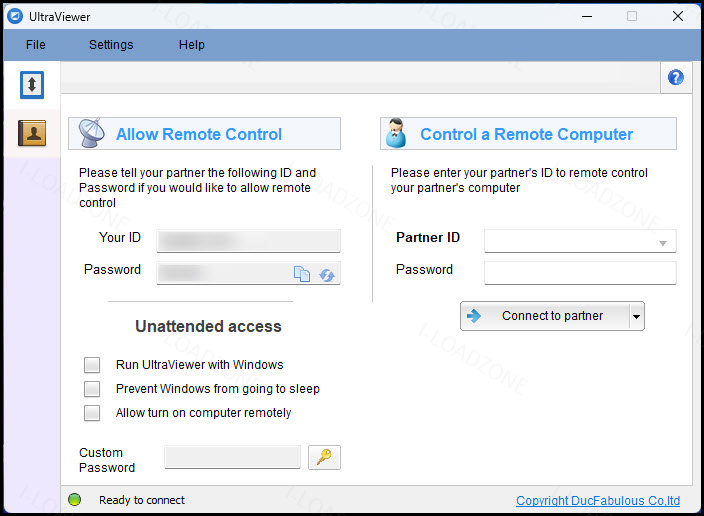Refresh the password with the refresh icon
This screenshot has width=704, height=516.
point(327,275)
